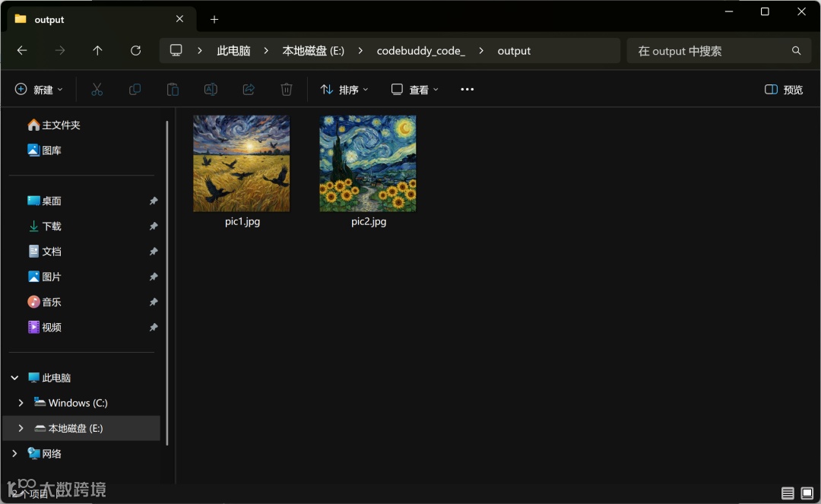Viewport: 821px width, 504px height.
Task: Maximize the File Explorer window
Action: coord(765,11)
